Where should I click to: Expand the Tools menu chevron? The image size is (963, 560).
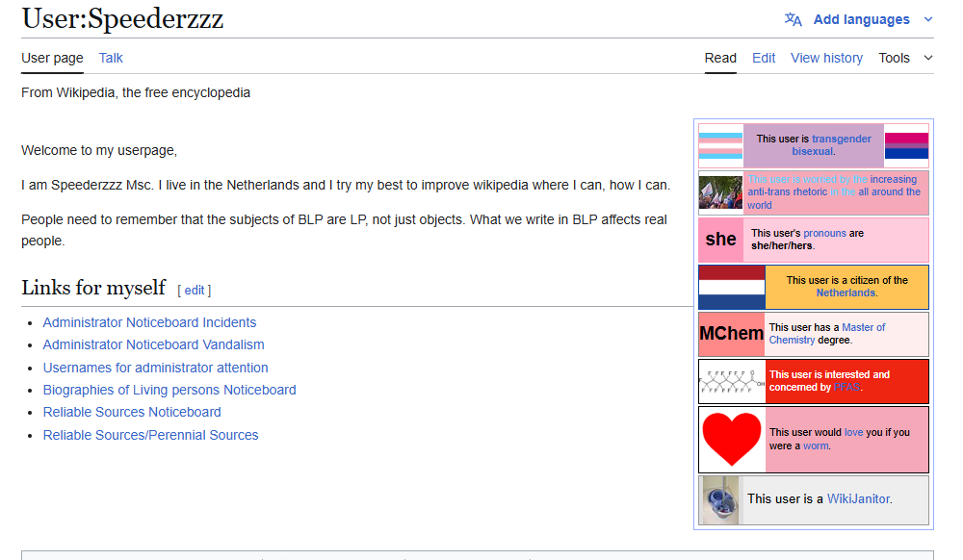click(928, 58)
